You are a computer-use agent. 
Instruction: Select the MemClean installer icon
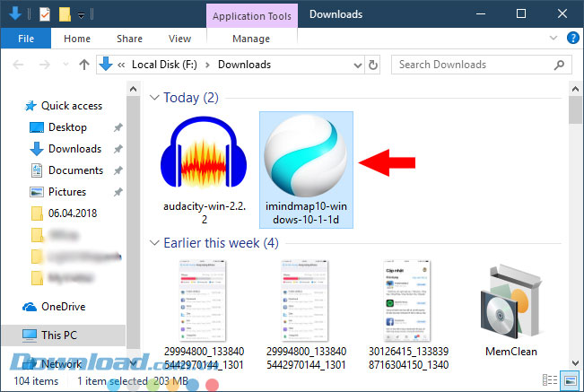coord(511,302)
